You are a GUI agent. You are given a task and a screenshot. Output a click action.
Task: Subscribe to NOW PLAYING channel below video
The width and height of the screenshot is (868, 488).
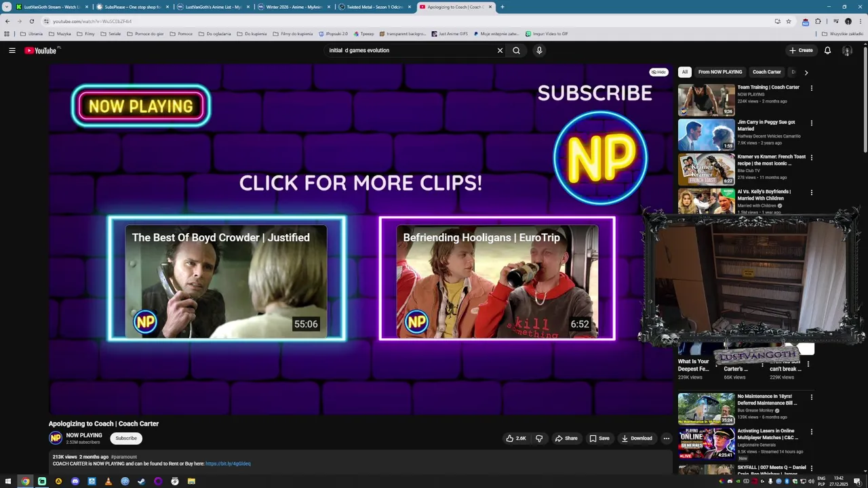pyautogui.click(x=126, y=439)
